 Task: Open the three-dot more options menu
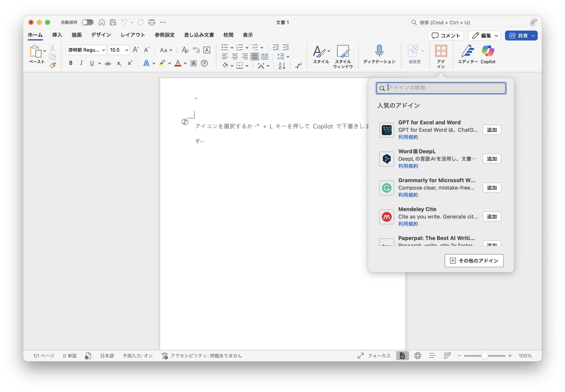(163, 22)
